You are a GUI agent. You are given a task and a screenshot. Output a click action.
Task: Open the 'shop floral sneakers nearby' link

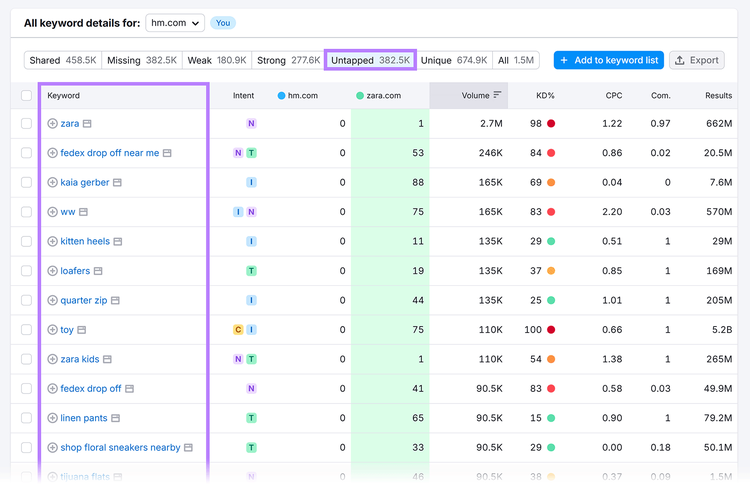[120, 448]
